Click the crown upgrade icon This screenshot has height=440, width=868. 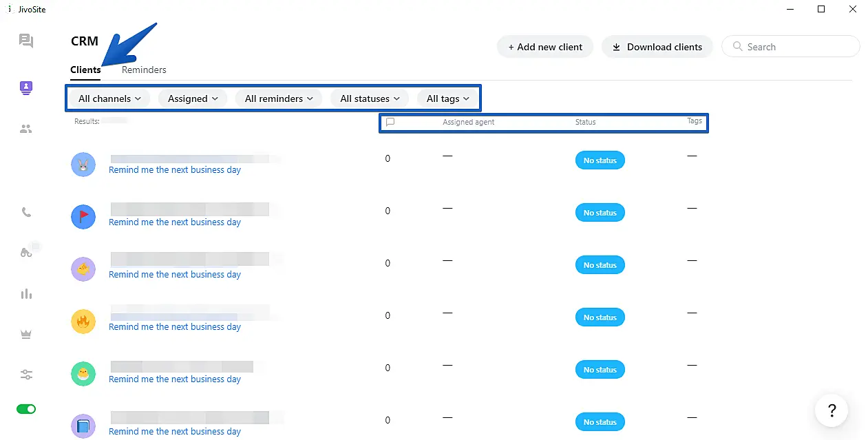(x=26, y=334)
